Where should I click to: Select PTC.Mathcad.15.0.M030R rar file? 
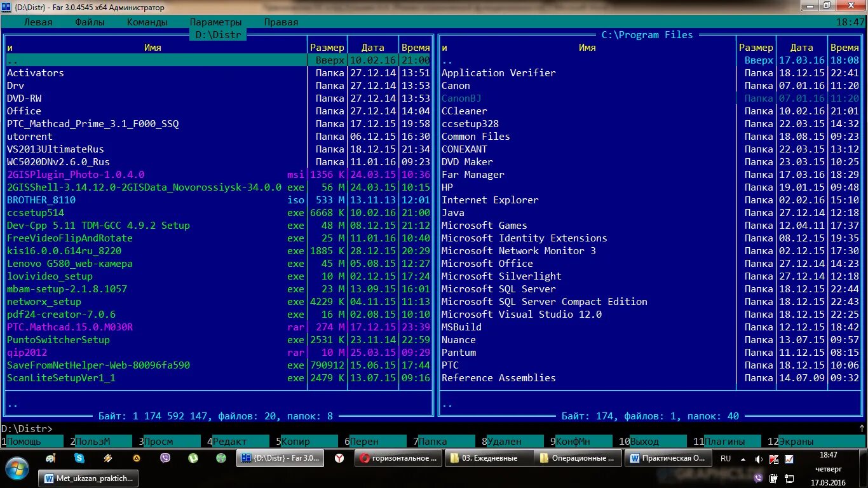click(70, 327)
